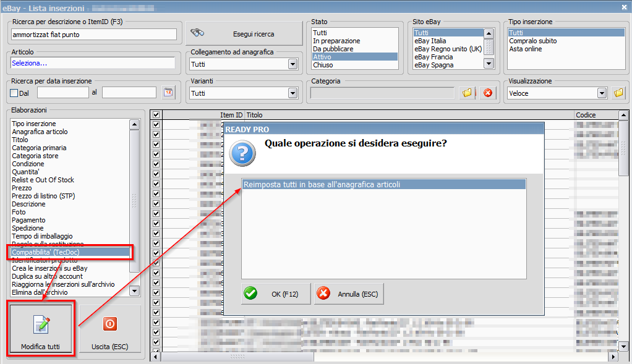Select Condizione elaboration
The width and height of the screenshot is (632, 364).
point(70,164)
